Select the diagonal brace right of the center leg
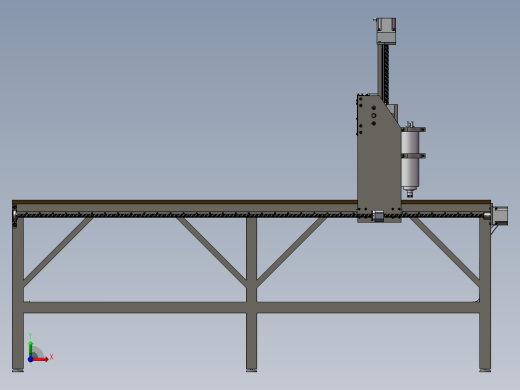This screenshot has height=390, width=520. tap(292, 252)
